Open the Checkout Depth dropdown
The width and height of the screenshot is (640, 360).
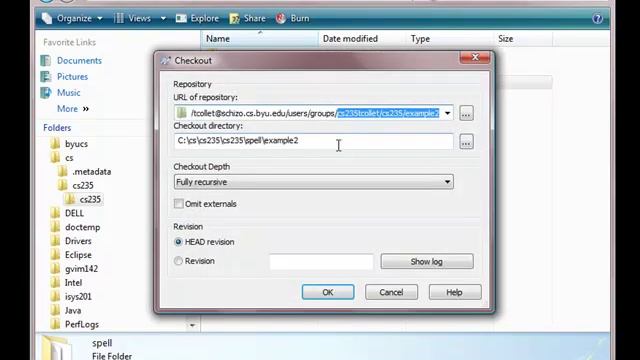click(x=313, y=182)
